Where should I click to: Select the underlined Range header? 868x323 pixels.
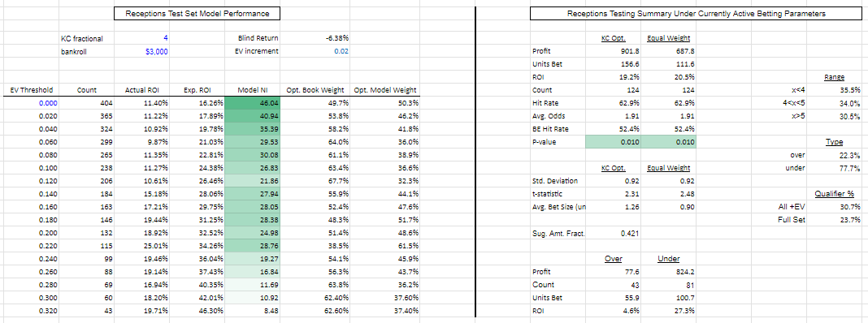coord(834,77)
